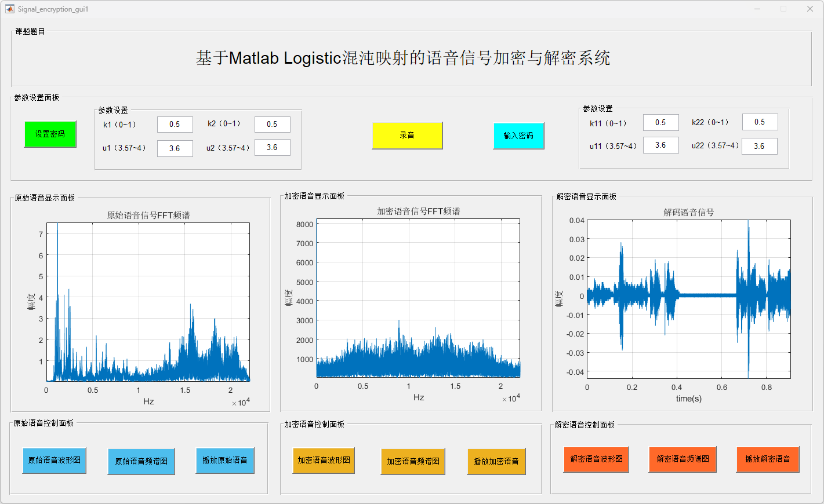This screenshot has height=504, width=824.
Task: Click the green 设置密码 button
Action: [x=50, y=134]
